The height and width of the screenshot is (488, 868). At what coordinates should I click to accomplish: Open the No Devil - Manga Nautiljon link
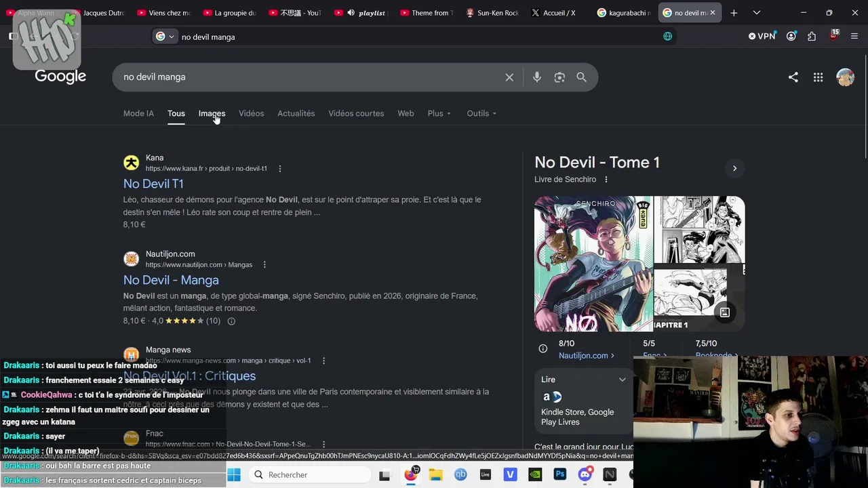[x=171, y=281]
